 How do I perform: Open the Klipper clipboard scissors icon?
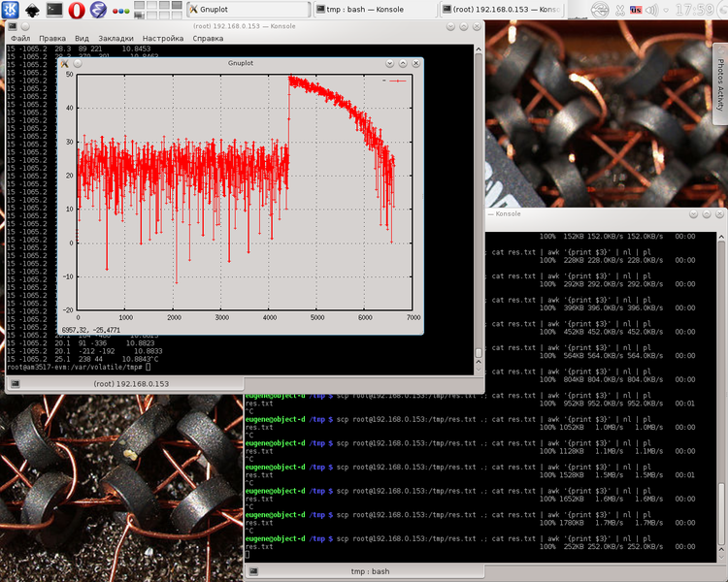click(620, 10)
